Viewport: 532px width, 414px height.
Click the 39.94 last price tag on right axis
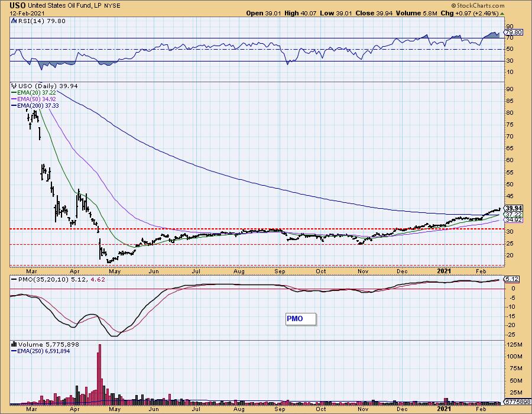tap(513, 208)
